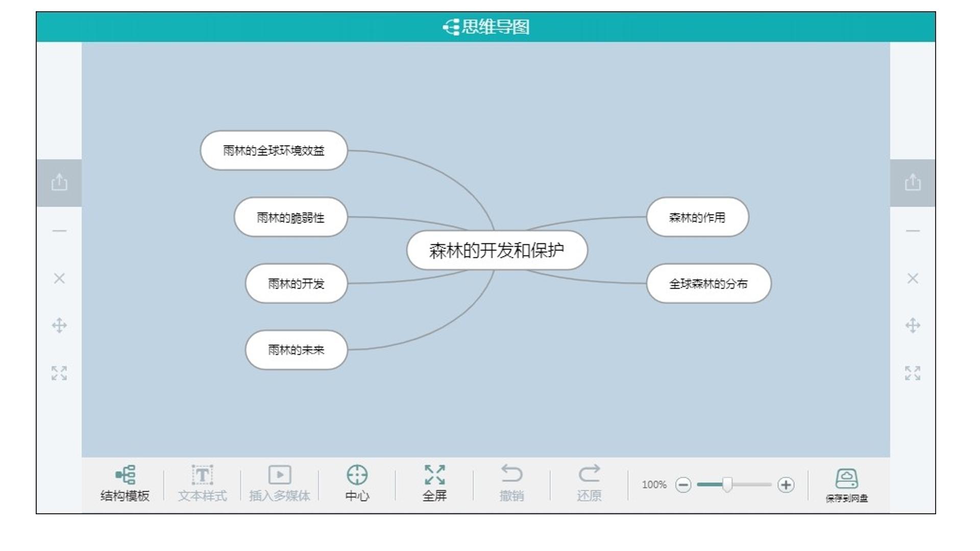Click the 插入多媒体 insert media icon
980x551 pixels.
click(280, 474)
